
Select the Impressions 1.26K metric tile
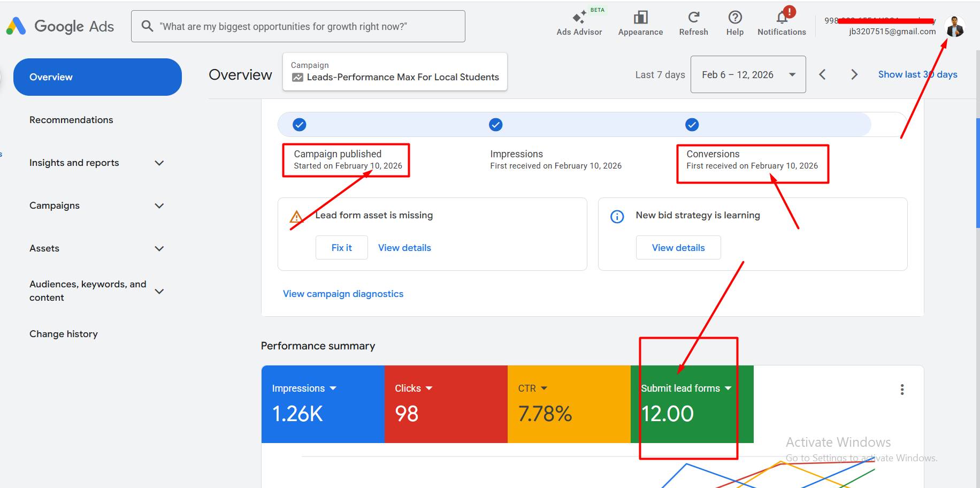[323, 404]
